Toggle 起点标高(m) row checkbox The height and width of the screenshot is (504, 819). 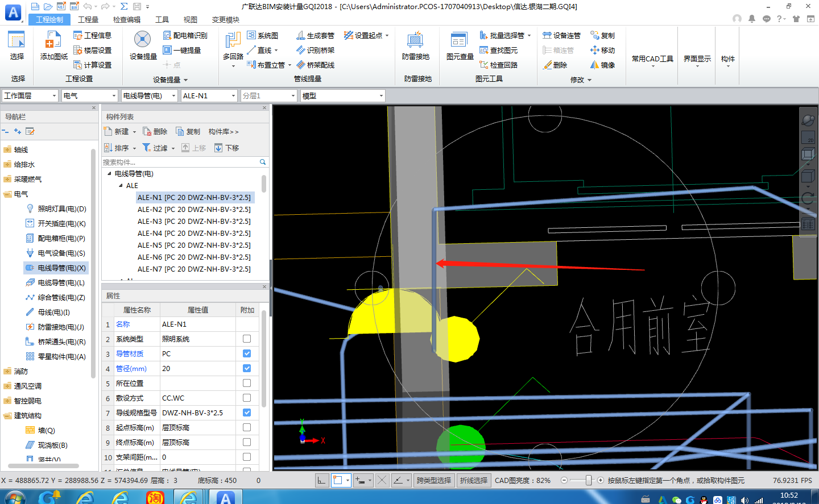(247, 427)
